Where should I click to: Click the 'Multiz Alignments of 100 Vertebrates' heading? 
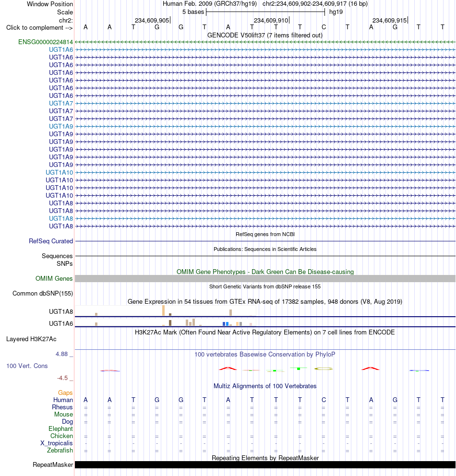pos(265,386)
